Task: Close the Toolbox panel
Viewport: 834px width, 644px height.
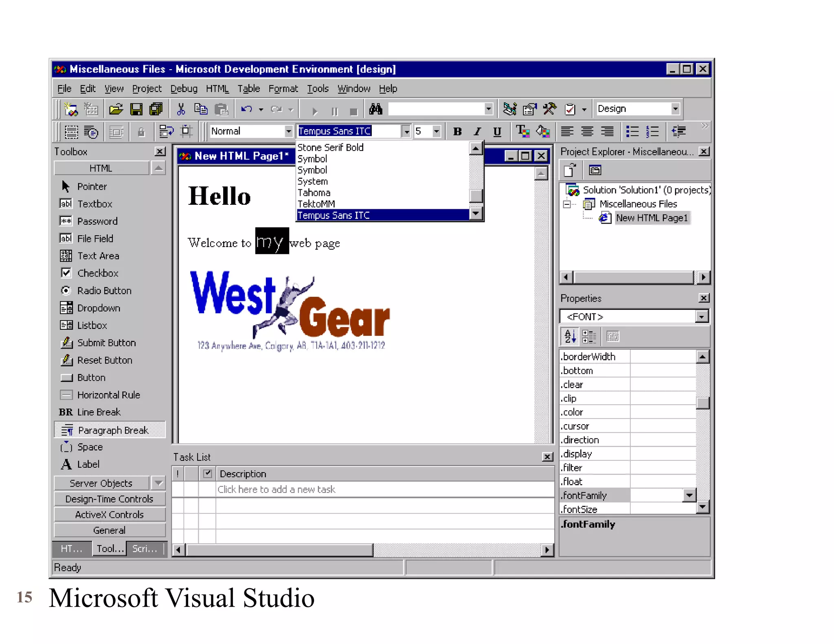Action: click(x=160, y=151)
